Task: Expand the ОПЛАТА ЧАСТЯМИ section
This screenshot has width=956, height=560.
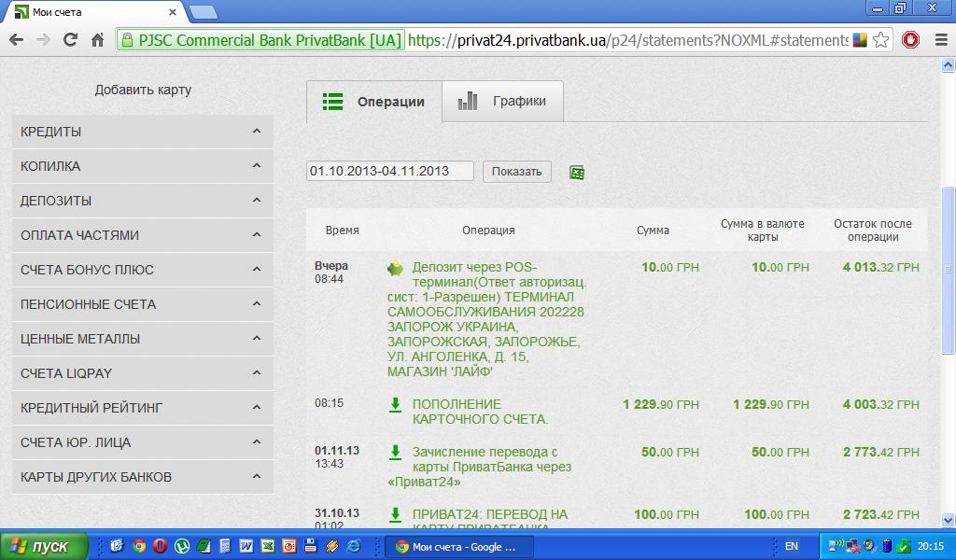Action: pos(143,235)
